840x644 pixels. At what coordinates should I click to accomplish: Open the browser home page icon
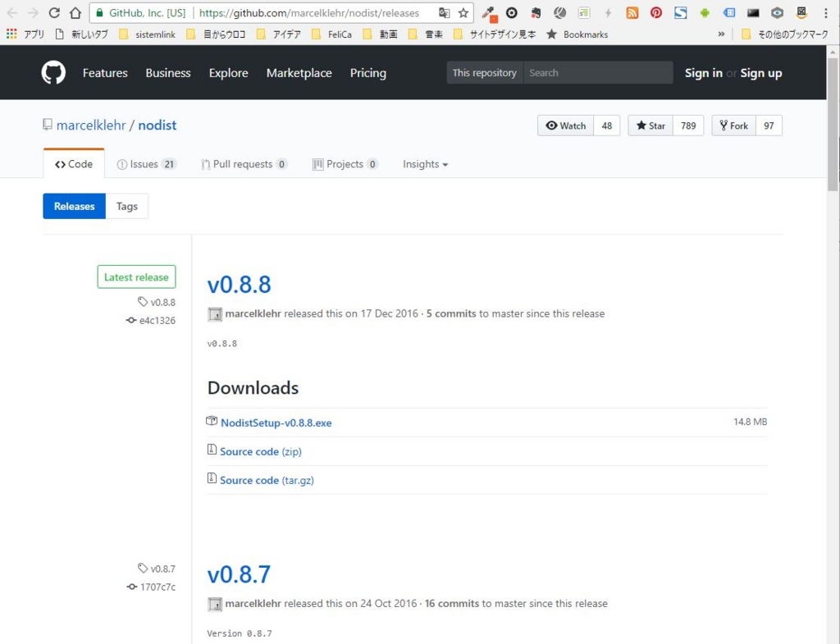pos(75,13)
